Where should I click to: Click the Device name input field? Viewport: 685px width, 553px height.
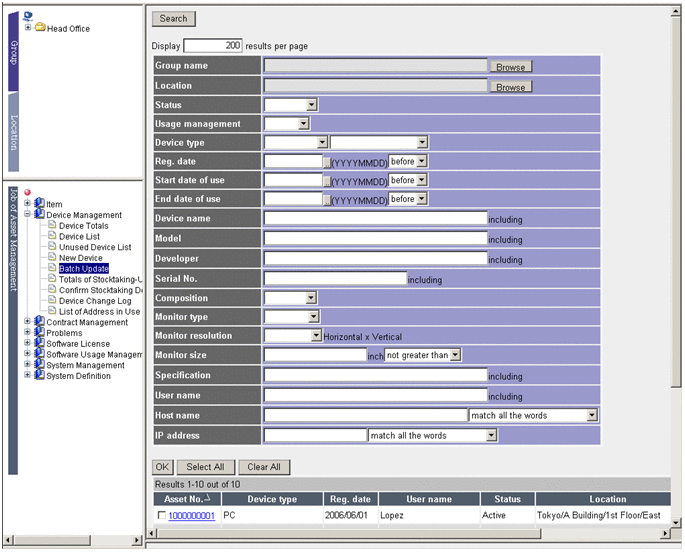pos(375,219)
